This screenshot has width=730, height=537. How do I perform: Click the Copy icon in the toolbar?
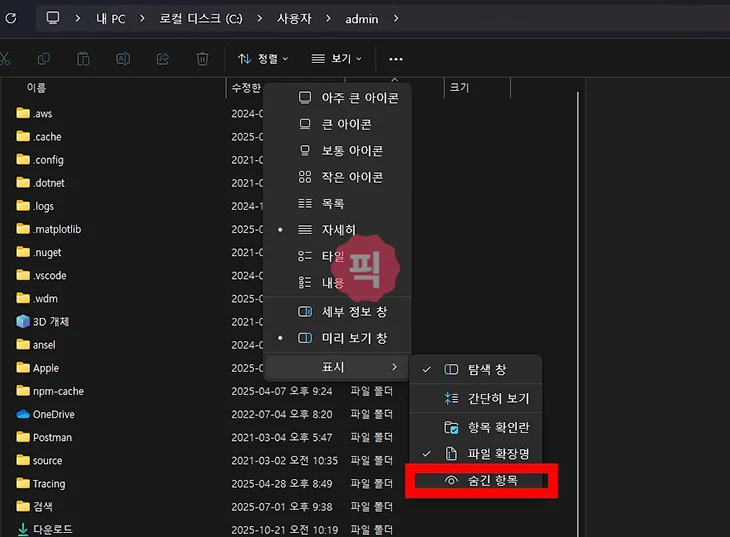click(x=44, y=59)
